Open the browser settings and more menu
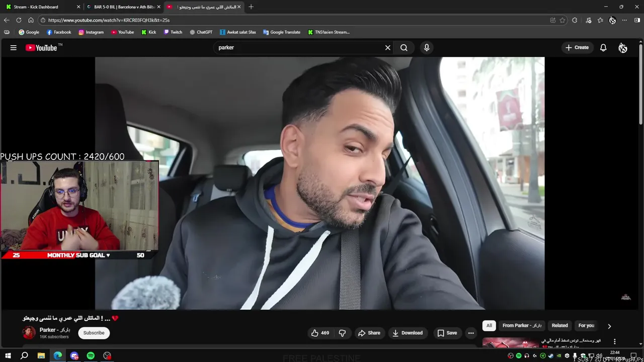 (624, 20)
